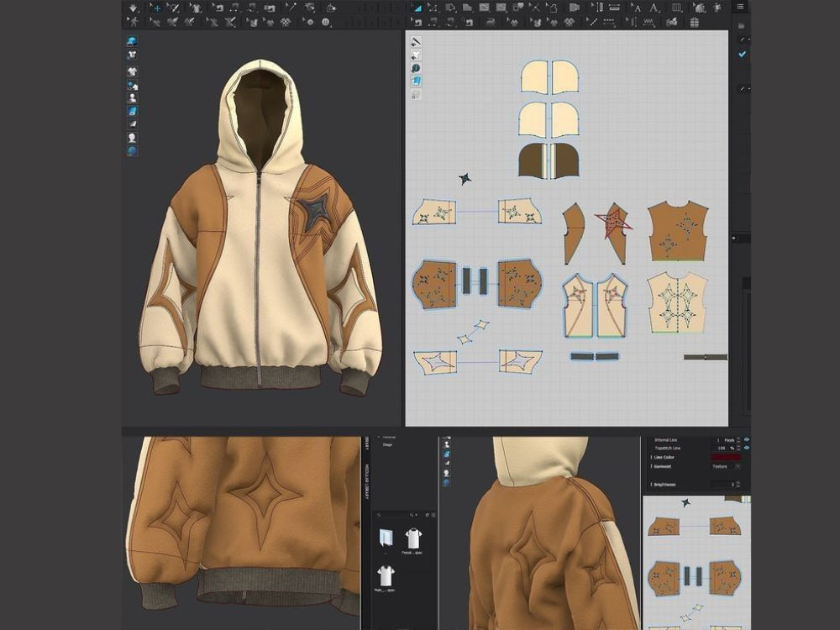The width and height of the screenshot is (840, 630).
Task: Switch to the Modular Library vertical tab
Action: (367, 482)
